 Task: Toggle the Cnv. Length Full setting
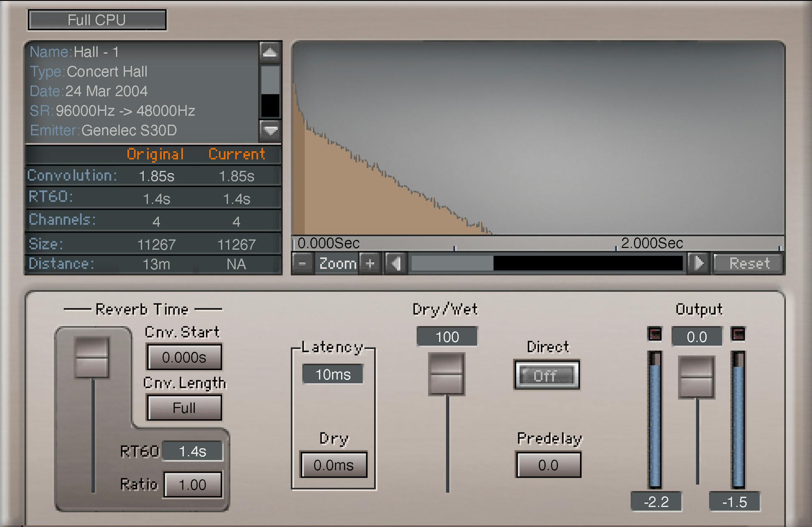(x=184, y=408)
